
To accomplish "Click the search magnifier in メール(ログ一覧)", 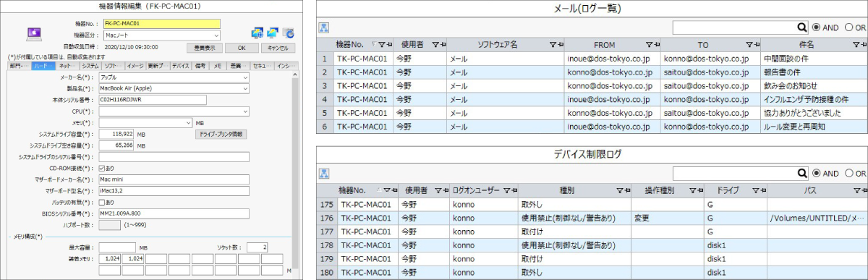I will point(801,27).
